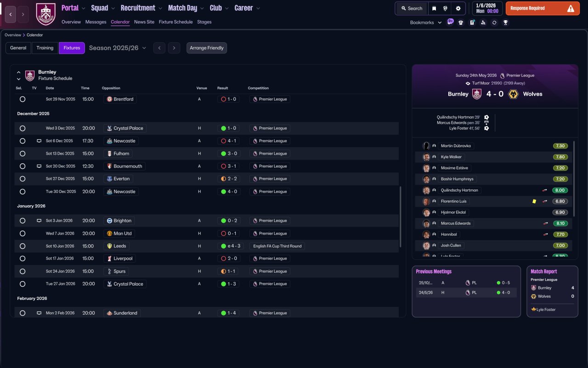The height and width of the screenshot is (368, 588).
Task: Click the Burnley crest in Fixture Schedule header
Action: coord(30,75)
